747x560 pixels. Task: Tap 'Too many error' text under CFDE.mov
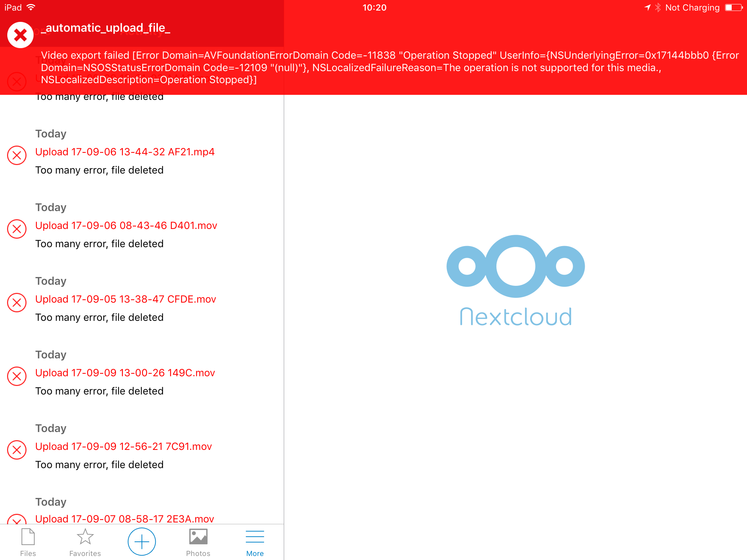pyautogui.click(x=99, y=317)
